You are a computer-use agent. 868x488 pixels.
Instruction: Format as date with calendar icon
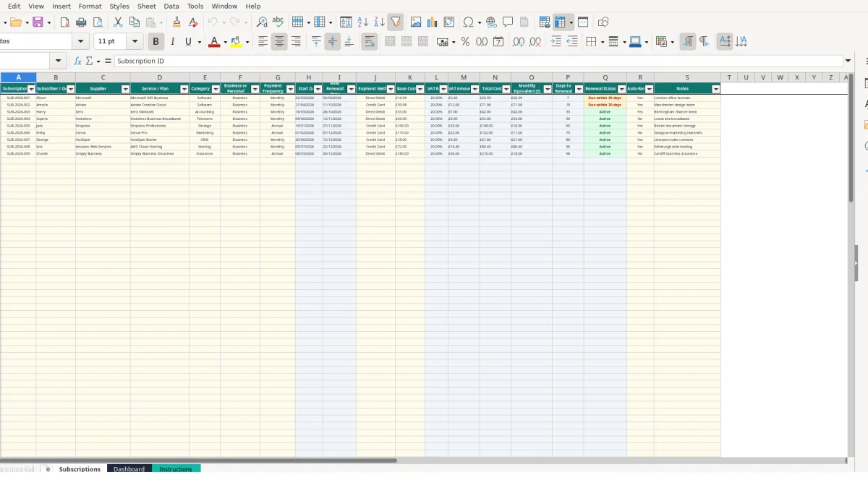point(498,42)
